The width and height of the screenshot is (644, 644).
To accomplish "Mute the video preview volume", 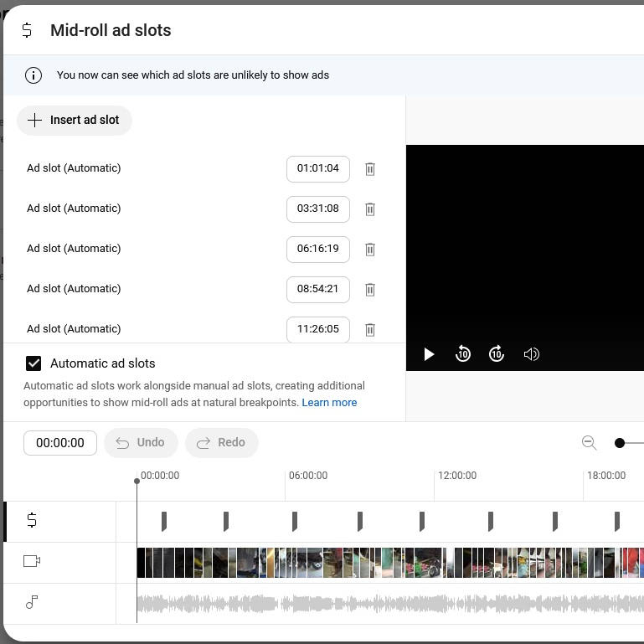I will point(531,354).
